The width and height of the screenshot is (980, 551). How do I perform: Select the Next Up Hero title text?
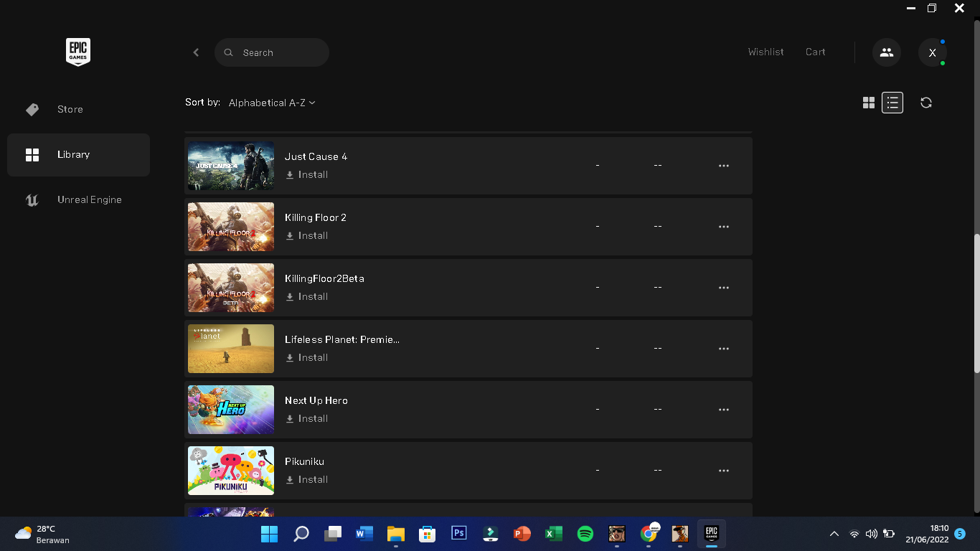[x=316, y=400]
